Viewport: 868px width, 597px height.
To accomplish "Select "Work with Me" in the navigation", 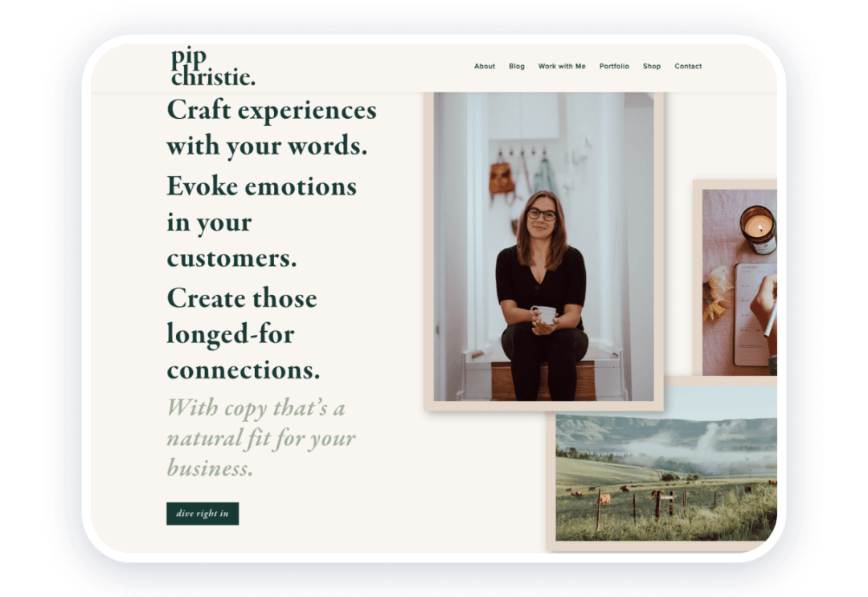I will 563,67.
